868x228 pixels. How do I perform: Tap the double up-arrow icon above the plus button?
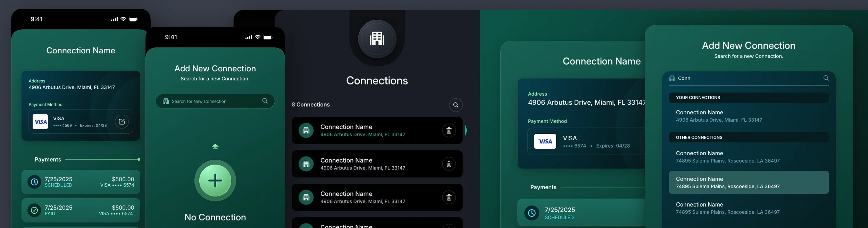point(215,147)
